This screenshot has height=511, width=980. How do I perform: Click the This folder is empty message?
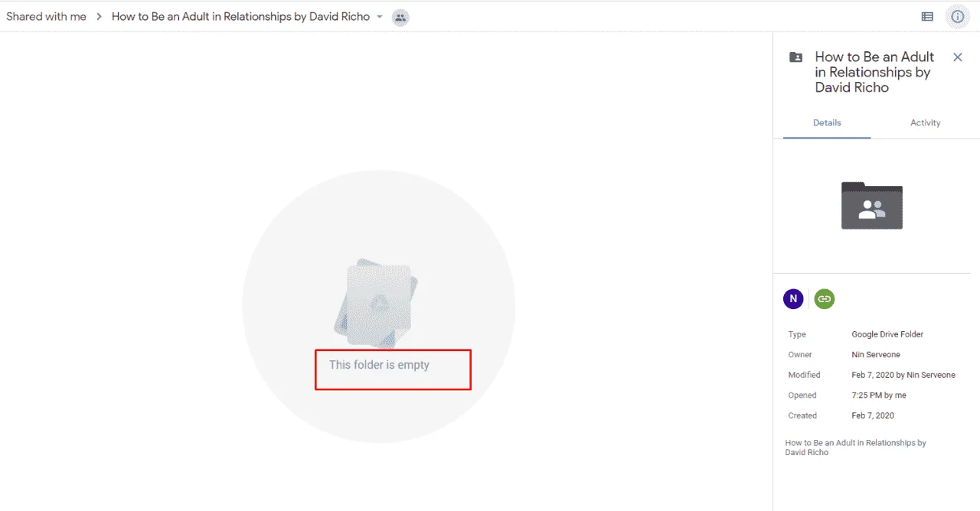[x=379, y=365]
